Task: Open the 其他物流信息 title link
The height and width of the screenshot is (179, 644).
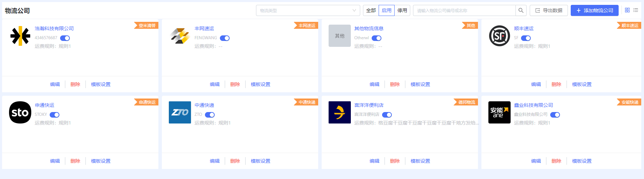Action: pos(369,28)
